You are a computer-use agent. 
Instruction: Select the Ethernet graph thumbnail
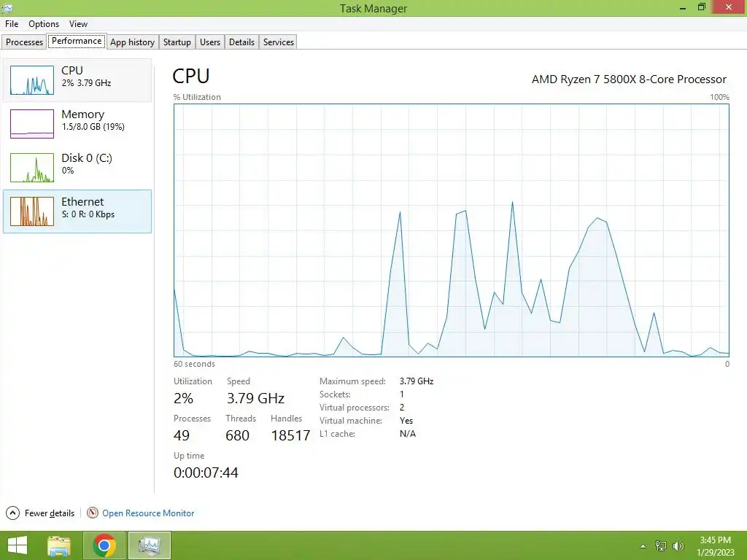coord(32,211)
